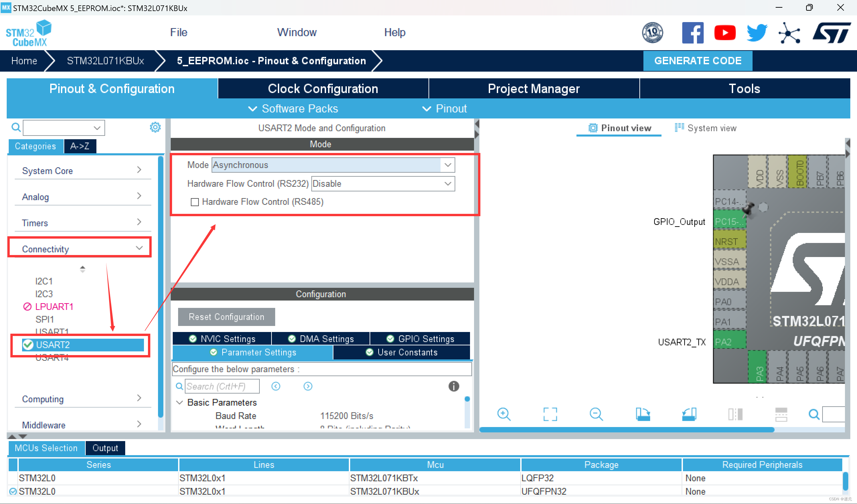This screenshot has width=857, height=504.
Task: Open the Window menu
Action: [x=297, y=32]
